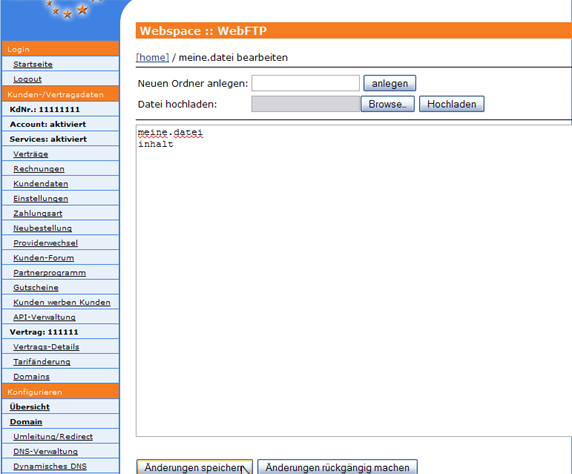Open Neubestellung link
572x474 pixels.
point(42,228)
